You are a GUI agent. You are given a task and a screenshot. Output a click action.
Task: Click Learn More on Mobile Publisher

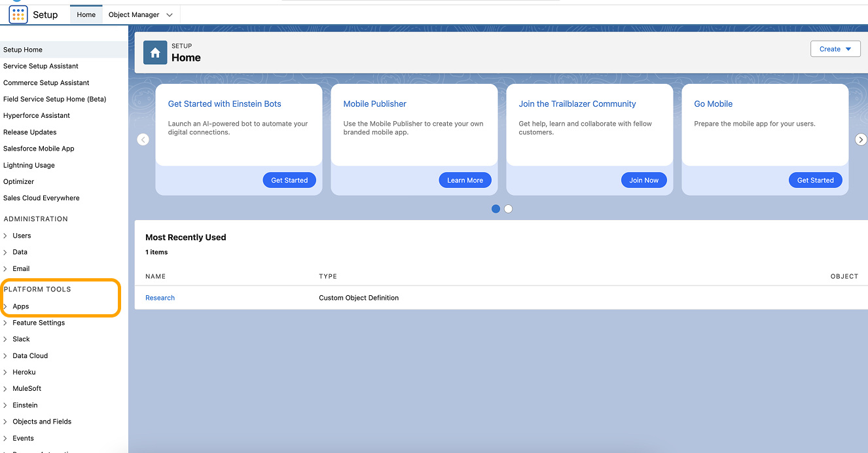pyautogui.click(x=465, y=180)
